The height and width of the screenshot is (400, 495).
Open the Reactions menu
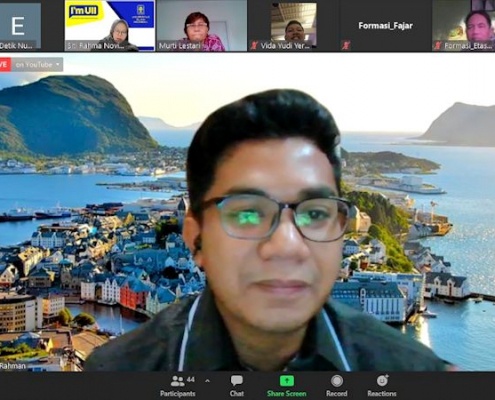point(382,386)
